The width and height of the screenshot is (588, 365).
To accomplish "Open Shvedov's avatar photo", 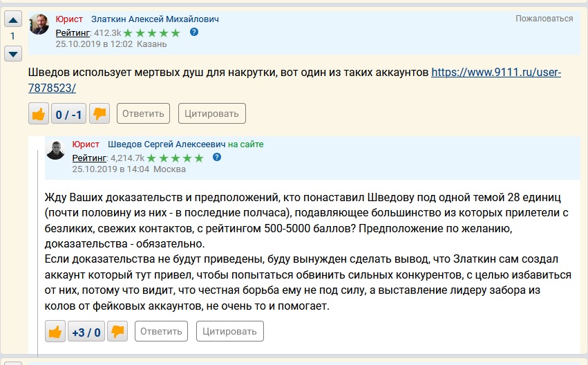I will (56, 149).
